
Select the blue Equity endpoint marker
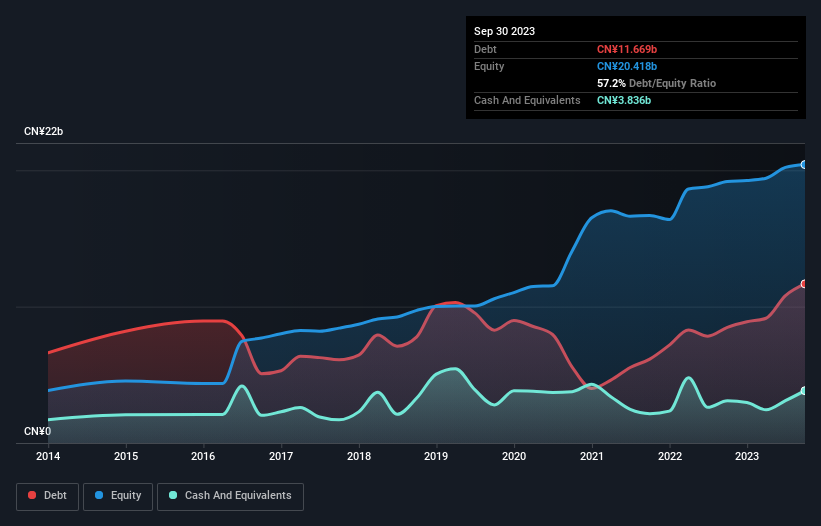point(804,165)
